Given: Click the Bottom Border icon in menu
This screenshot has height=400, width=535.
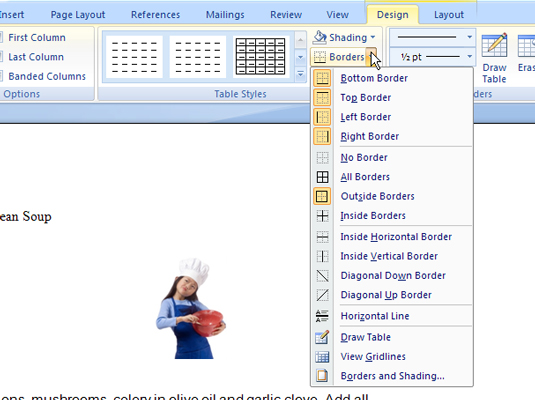Looking at the screenshot, I should pyautogui.click(x=322, y=78).
